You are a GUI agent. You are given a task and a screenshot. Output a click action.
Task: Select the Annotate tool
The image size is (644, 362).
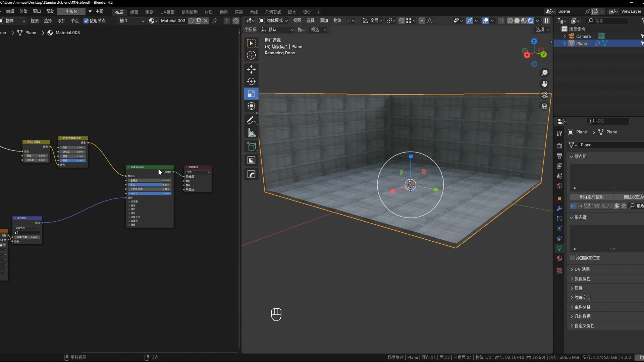pos(251,120)
